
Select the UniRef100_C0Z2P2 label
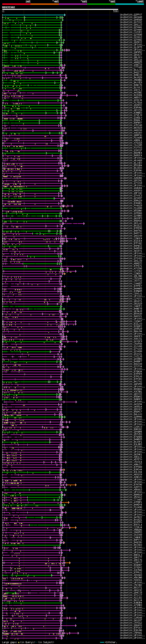click(x=131, y=32)
